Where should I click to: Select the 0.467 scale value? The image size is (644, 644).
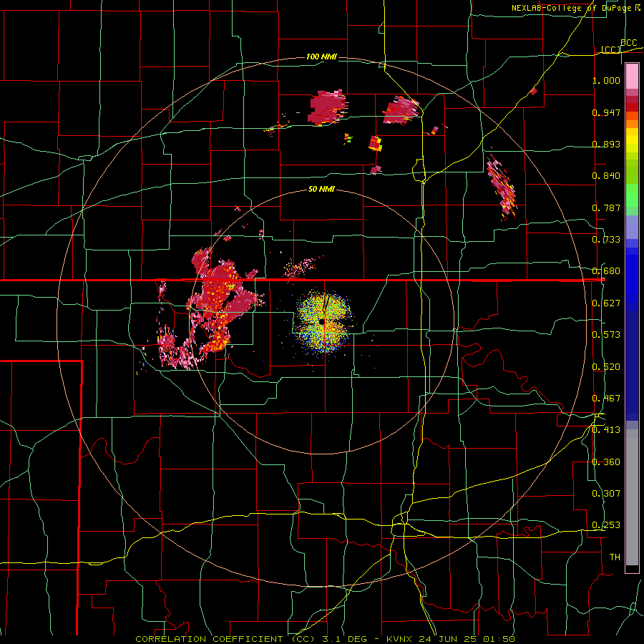coord(606,399)
